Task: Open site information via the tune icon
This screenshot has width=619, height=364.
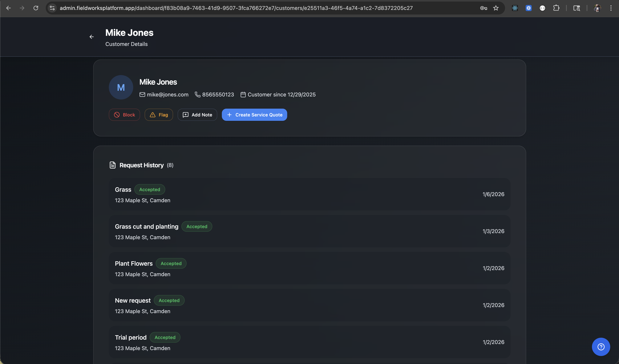Action: tap(52, 8)
